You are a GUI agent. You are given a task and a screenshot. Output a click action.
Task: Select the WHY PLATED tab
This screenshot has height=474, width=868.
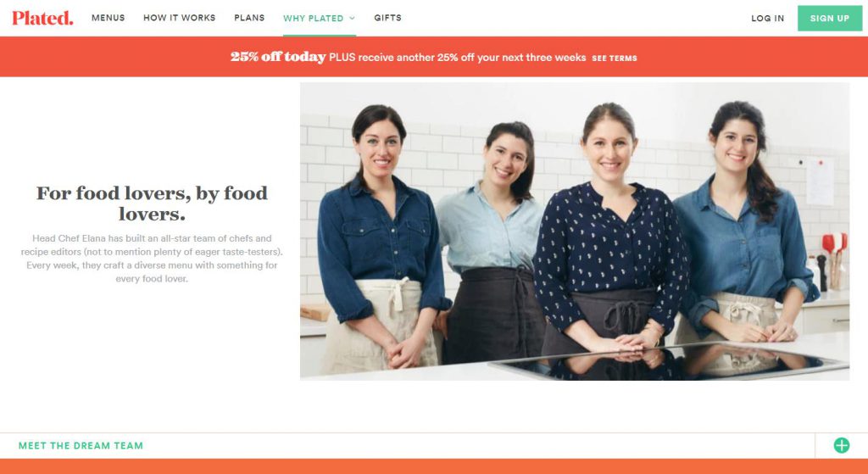(x=314, y=19)
